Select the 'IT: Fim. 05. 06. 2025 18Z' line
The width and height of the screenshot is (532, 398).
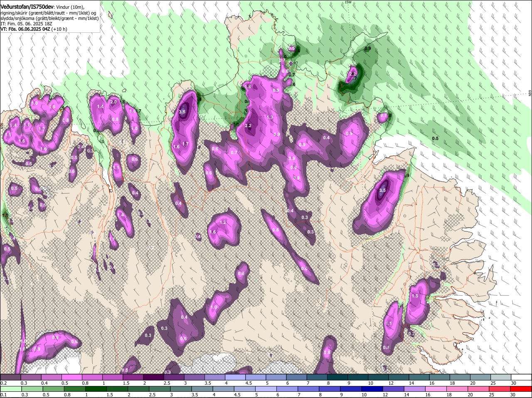[26, 24]
